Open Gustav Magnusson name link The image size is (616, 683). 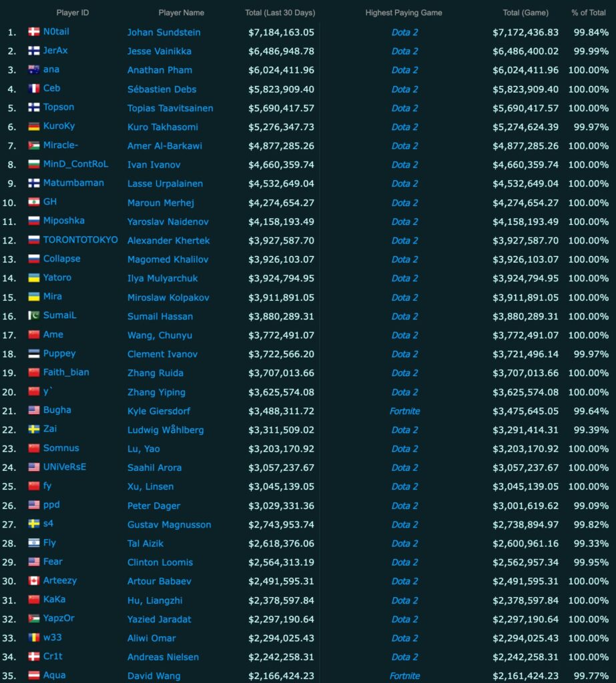pyautogui.click(x=169, y=525)
